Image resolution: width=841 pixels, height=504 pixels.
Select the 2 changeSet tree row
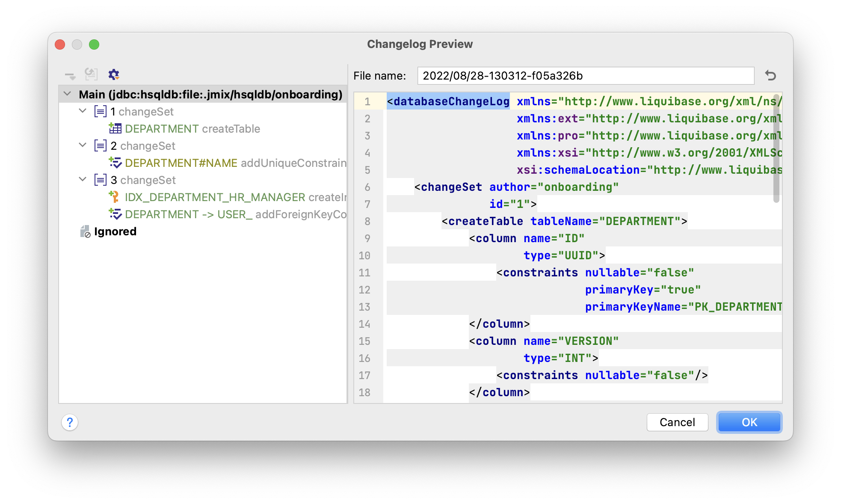click(x=203, y=146)
